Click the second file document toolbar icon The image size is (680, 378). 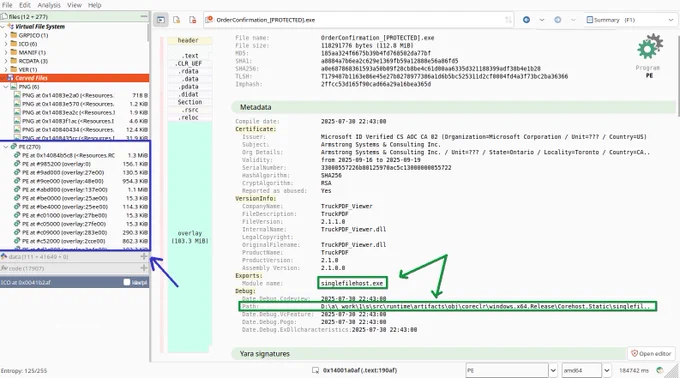[x=177, y=20]
